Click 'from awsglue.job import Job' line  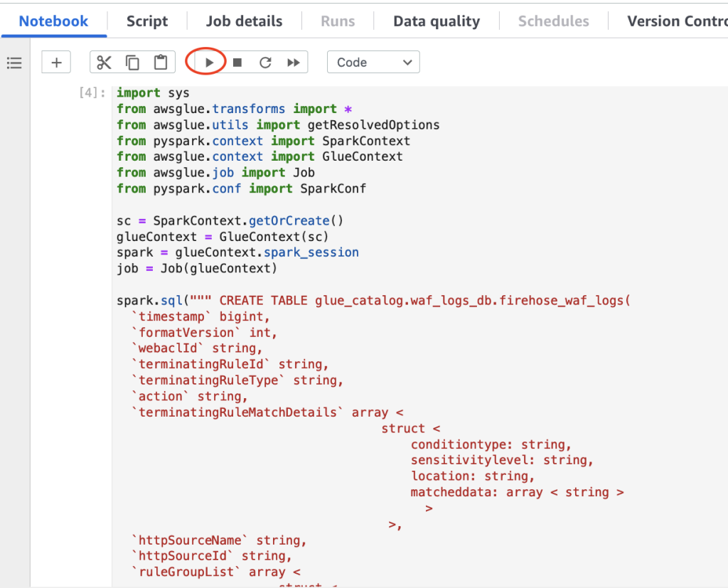click(x=215, y=173)
